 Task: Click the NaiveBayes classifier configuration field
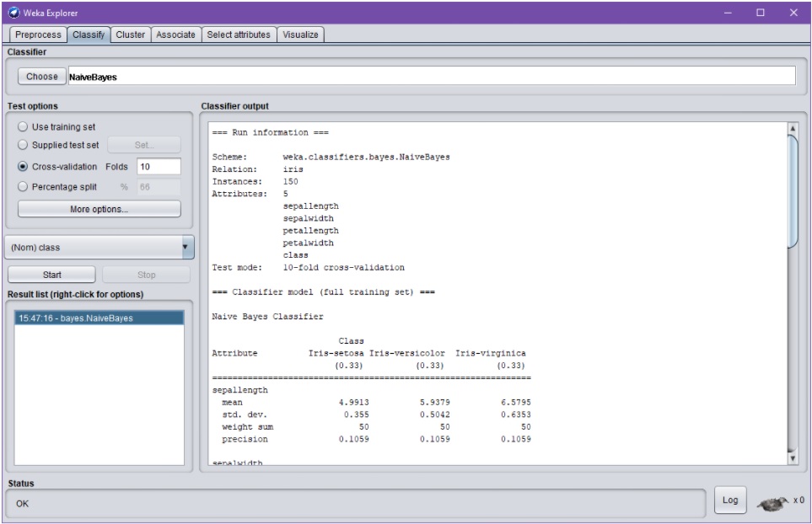tap(432, 77)
